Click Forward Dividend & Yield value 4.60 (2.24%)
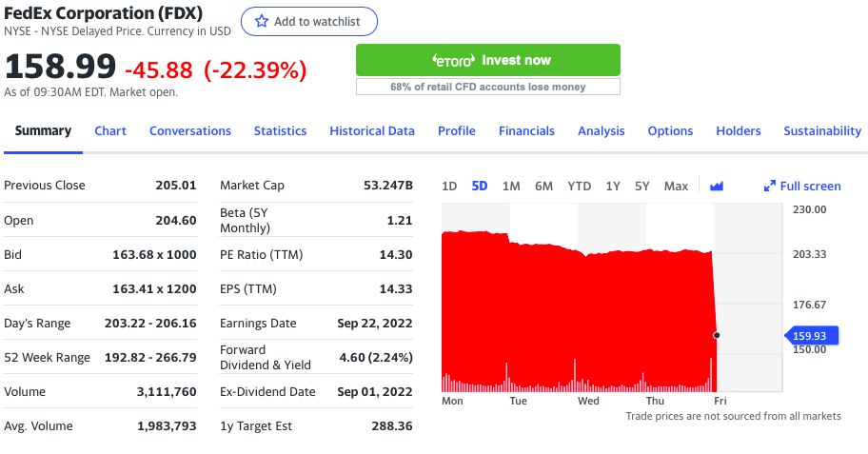This screenshot has width=868, height=454. [x=376, y=358]
